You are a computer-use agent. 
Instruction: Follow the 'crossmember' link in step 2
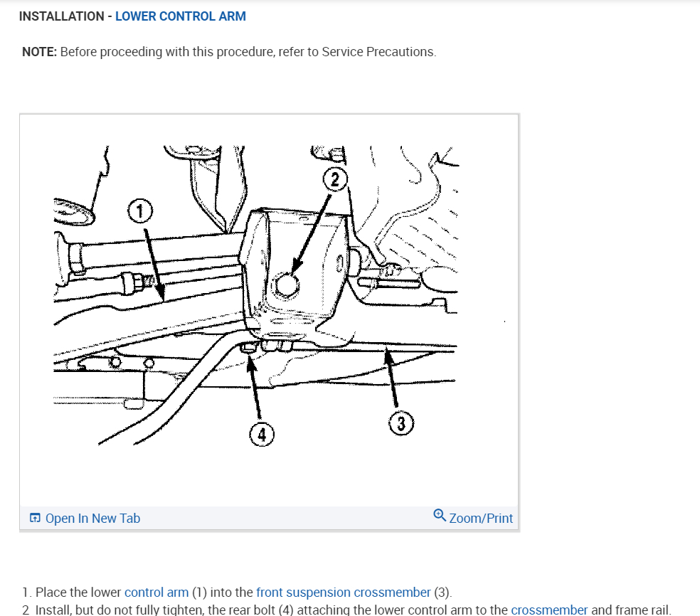pos(549,610)
